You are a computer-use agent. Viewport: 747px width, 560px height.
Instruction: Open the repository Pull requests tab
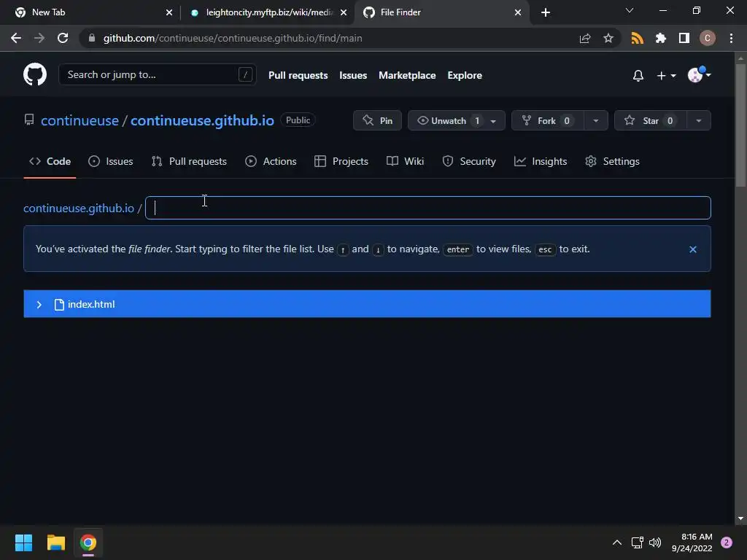click(x=189, y=161)
